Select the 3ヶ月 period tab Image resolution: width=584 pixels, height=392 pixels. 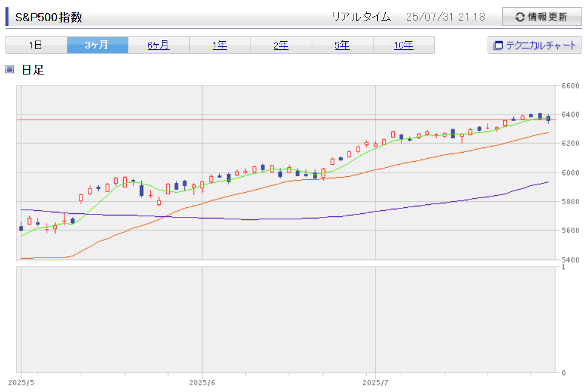[98, 45]
